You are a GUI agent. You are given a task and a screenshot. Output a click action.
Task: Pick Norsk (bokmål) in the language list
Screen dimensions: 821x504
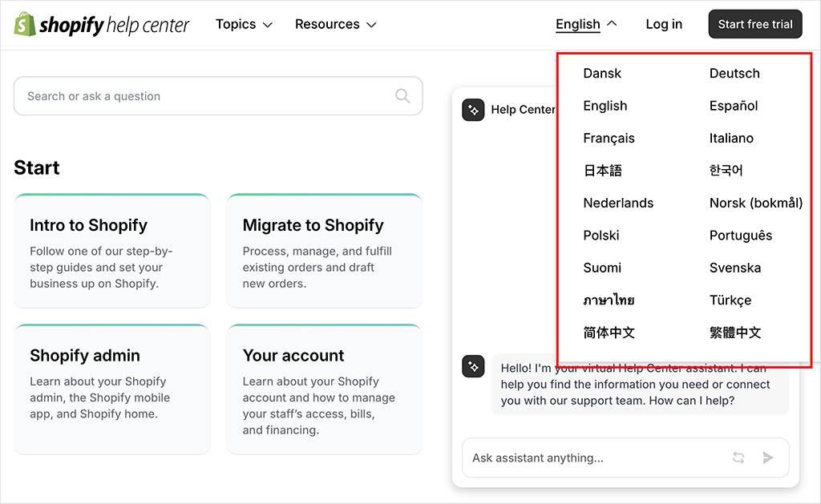click(x=755, y=203)
